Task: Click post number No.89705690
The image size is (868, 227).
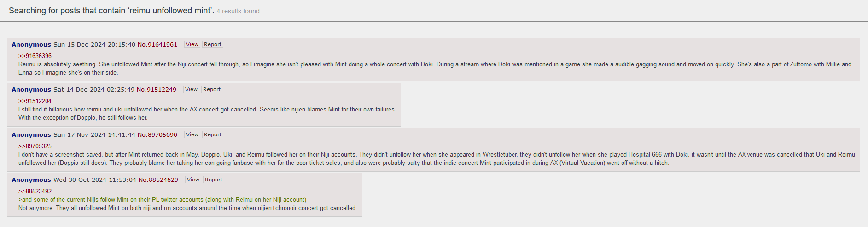Action: pos(157,134)
